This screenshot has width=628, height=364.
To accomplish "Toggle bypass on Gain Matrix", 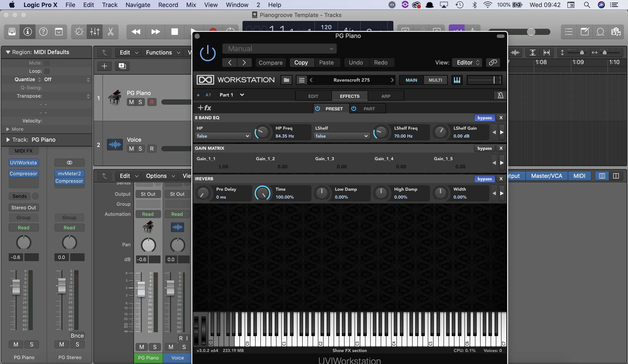I will (x=485, y=148).
